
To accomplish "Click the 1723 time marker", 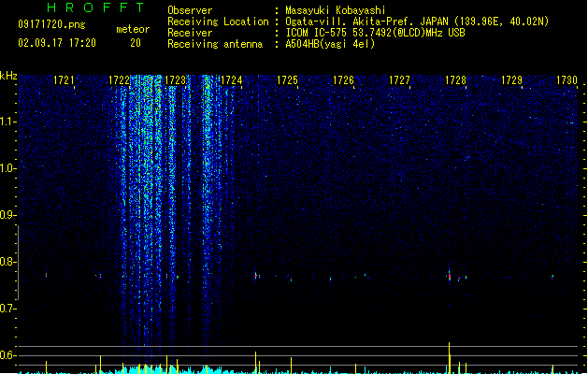I will point(175,80).
